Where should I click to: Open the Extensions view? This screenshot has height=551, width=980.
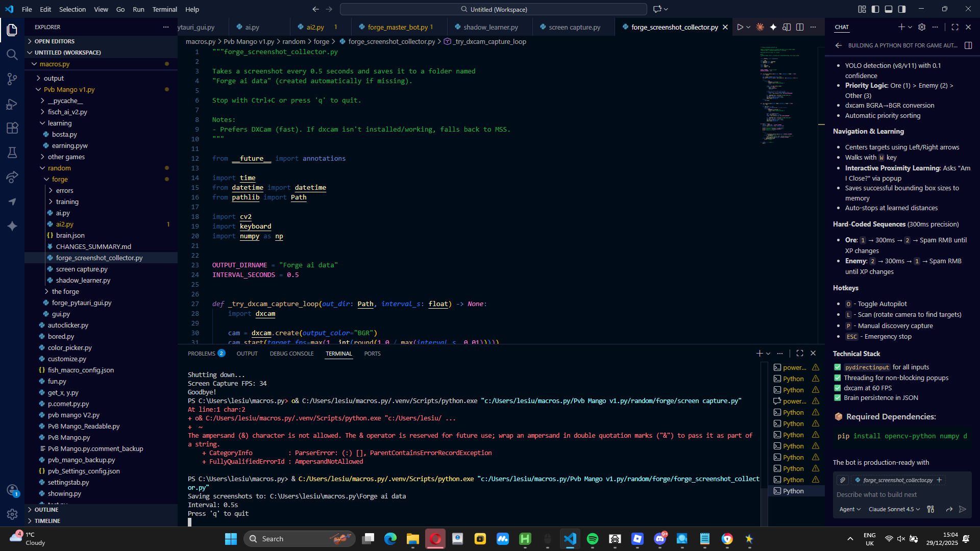tap(12, 128)
